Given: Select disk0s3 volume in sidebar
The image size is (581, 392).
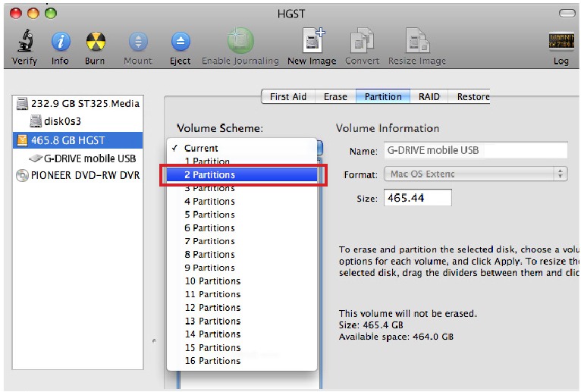Looking at the screenshot, I should point(78,121).
